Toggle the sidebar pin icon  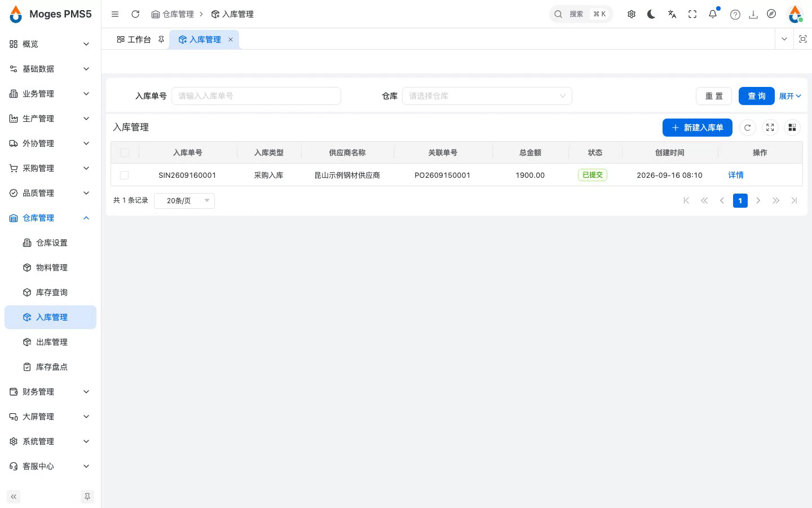87,497
